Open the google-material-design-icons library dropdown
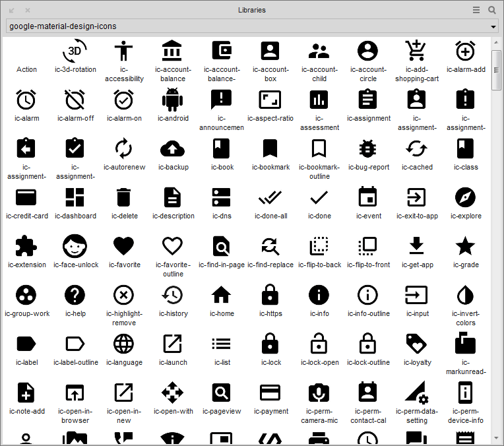 (x=252, y=26)
